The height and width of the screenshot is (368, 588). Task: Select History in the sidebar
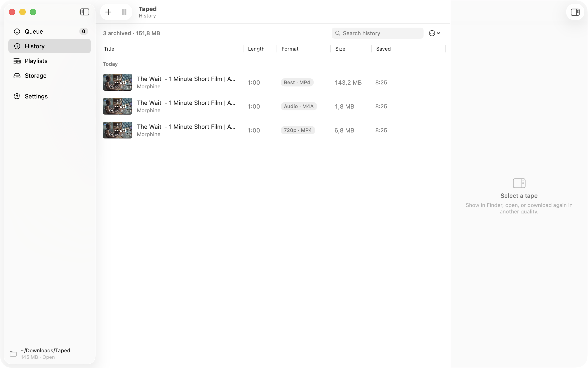tap(50, 46)
